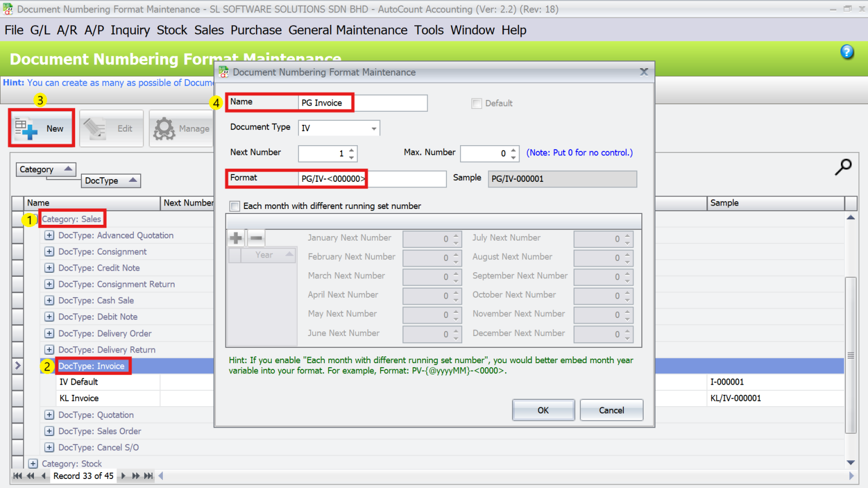
Task: Click the plus icon above the Year column
Action: (236, 238)
